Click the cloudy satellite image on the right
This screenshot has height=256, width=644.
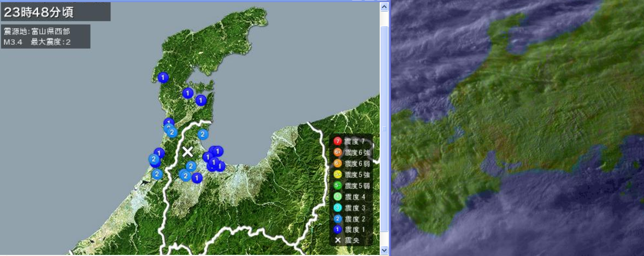[x=517, y=128]
